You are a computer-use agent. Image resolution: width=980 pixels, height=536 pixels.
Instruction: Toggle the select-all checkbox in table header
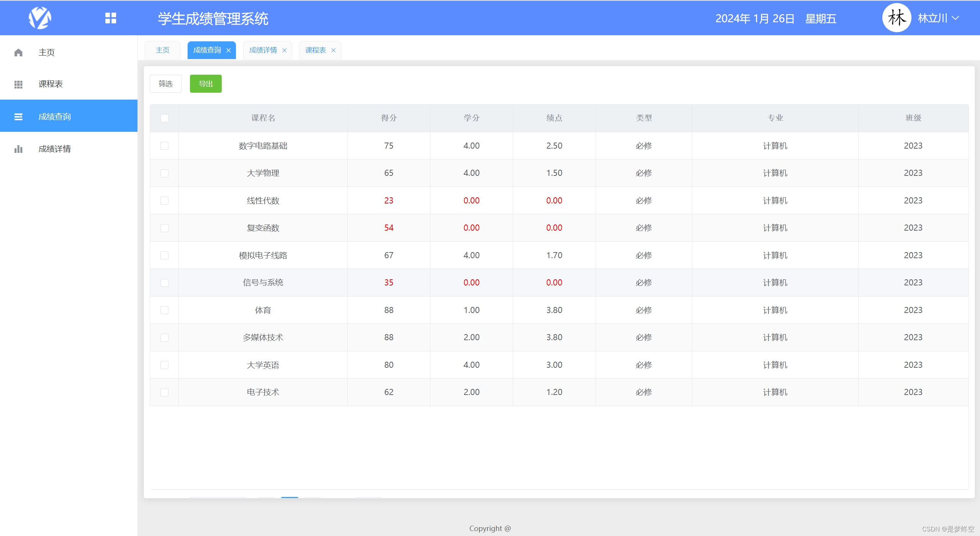[164, 118]
